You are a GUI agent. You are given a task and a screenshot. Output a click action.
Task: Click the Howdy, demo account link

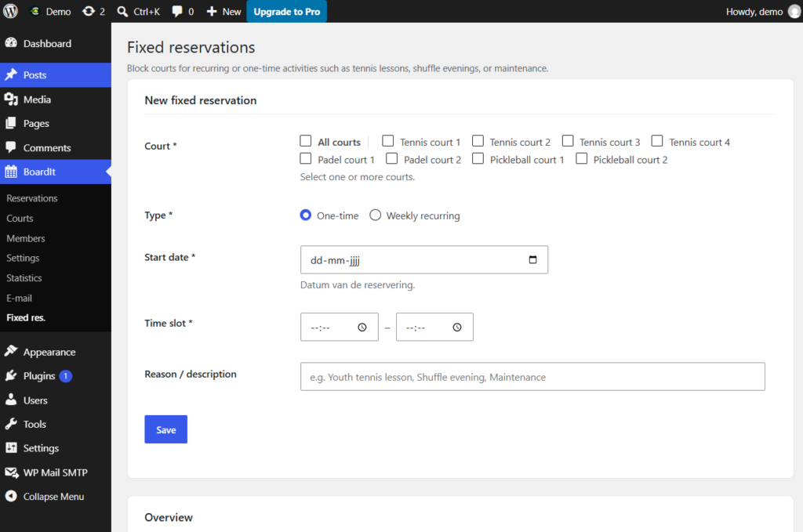tap(762, 11)
